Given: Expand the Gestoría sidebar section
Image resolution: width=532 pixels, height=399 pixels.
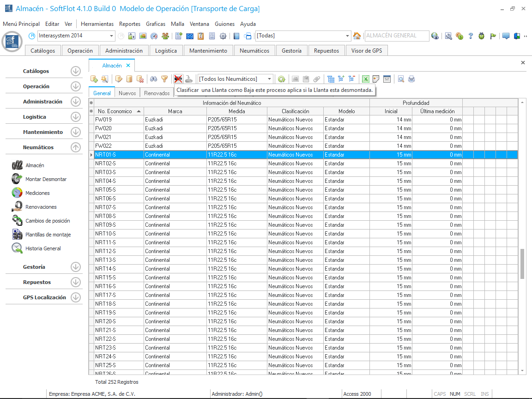Looking at the screenshot, I should coord(76,267).
